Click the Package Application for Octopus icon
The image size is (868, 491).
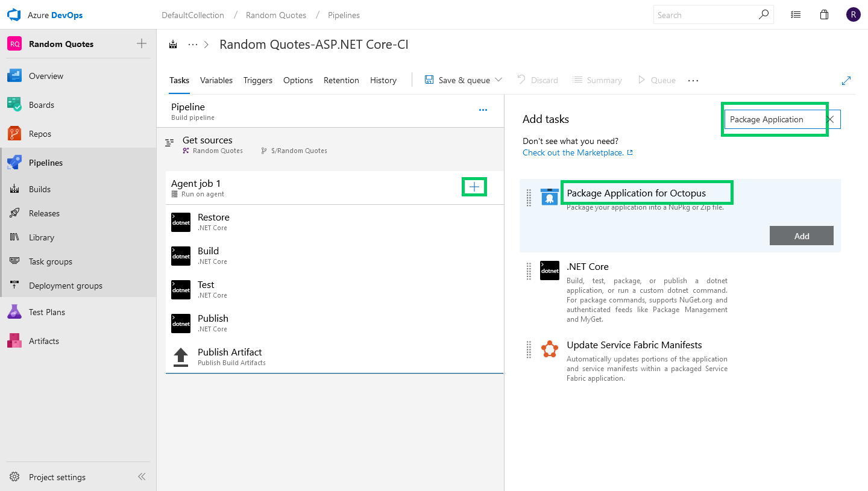pos(550,197)
